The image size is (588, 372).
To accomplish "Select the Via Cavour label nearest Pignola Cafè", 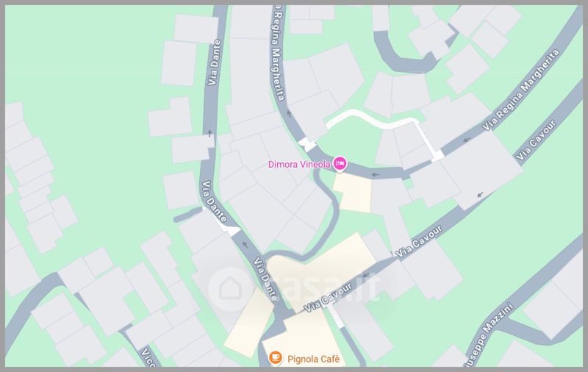I will 328,298.
